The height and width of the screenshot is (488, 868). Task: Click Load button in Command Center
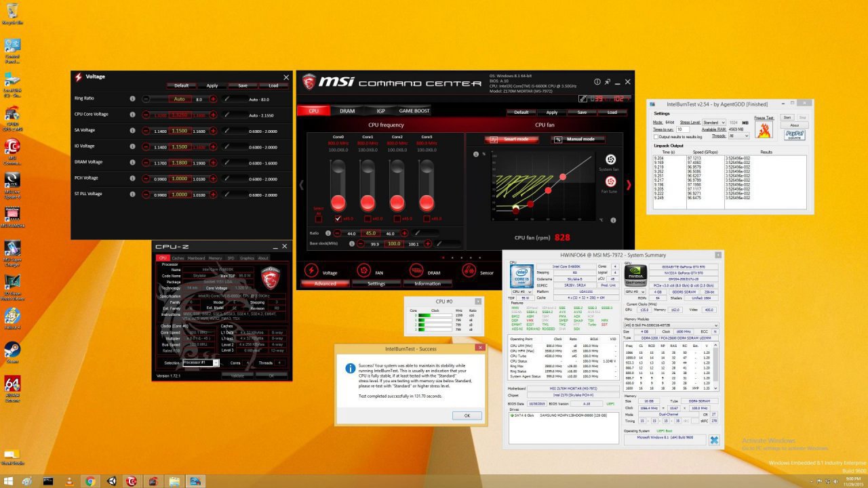[x=612, y=112]
